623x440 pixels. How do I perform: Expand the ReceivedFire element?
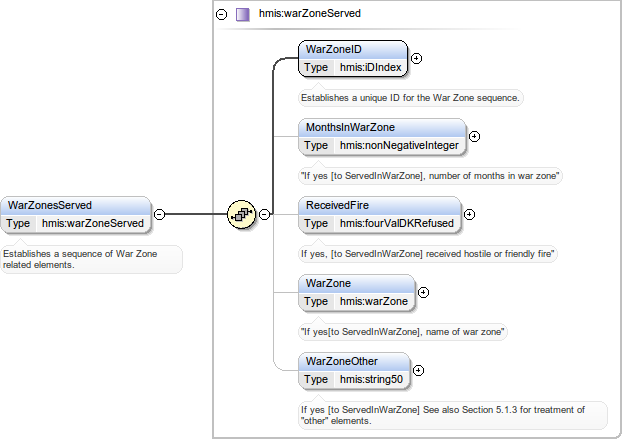point(469,214)
